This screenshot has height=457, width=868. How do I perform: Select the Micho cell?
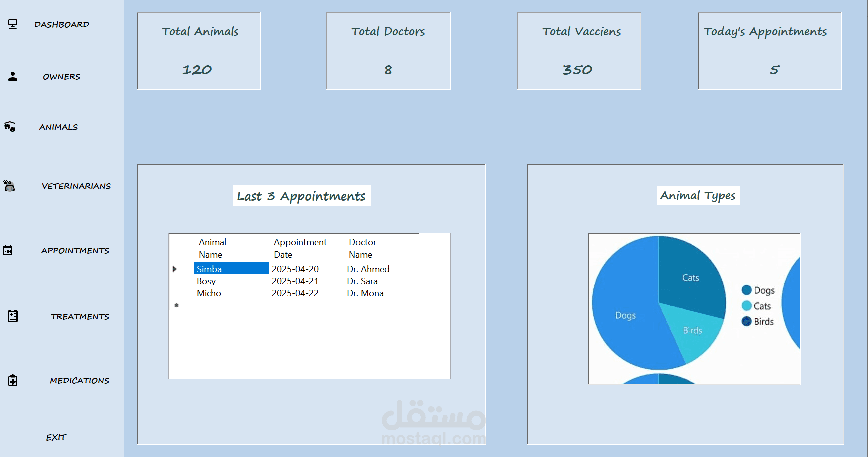click(x=231, y=293)
